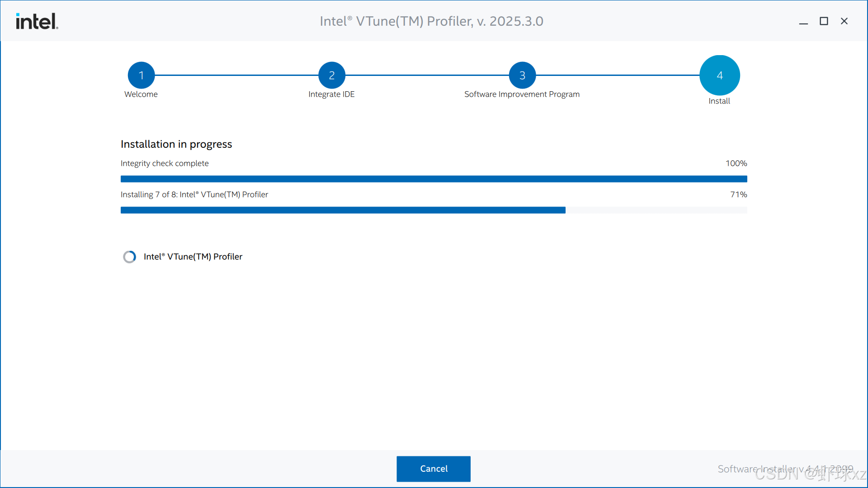
Task: Click Software Improvement Program label
Action: point(522,94)
